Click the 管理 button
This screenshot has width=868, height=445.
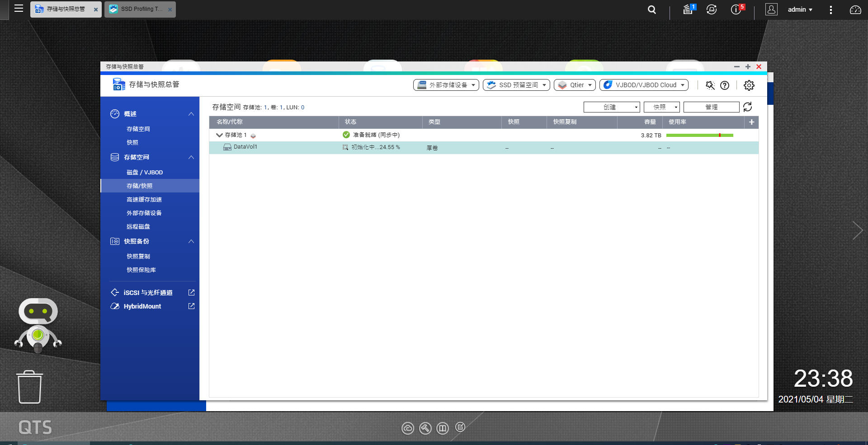tap(712, 107)
